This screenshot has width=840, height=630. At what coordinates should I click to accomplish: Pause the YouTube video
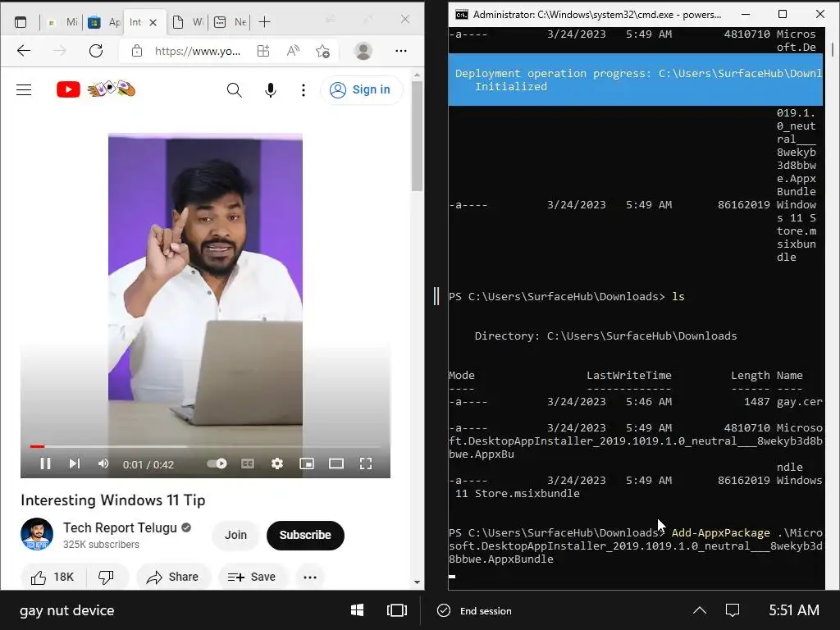[46, 464]
